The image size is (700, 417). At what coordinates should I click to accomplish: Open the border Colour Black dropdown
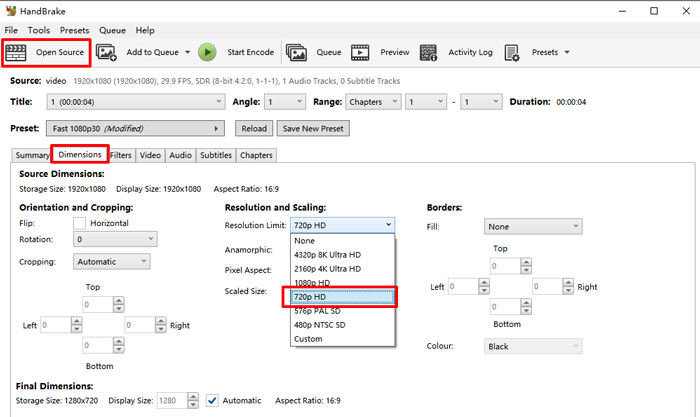[532, 346]
